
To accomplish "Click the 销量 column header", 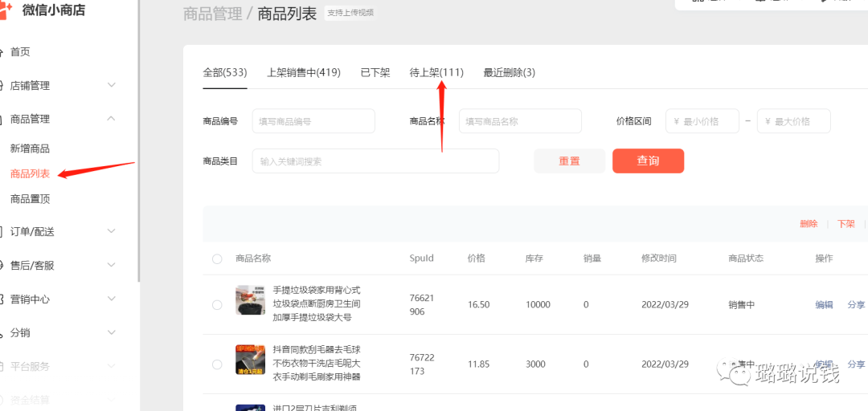I will point(592,258).
